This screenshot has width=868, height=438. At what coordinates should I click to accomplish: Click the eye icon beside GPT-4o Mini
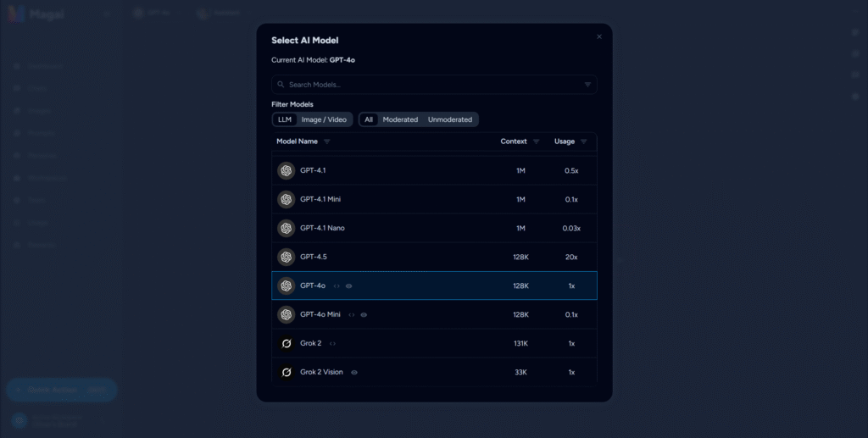point(364,314)
